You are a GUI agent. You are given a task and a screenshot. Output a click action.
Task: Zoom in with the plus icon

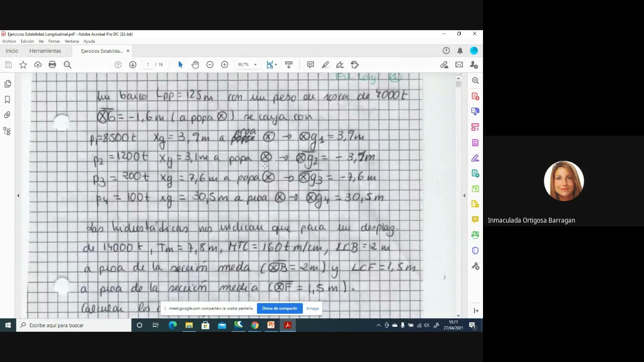click(225, 64)
